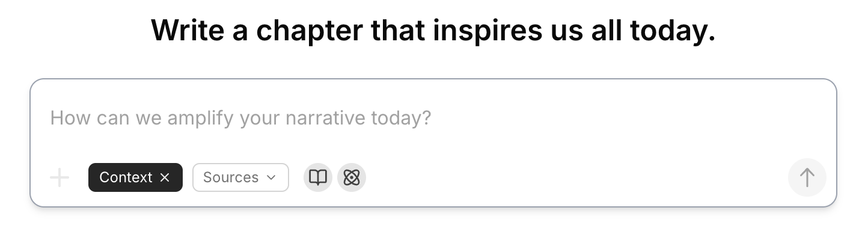Dismiss Context using its close icon
The width and height of the screenshot is (868, 243).
click(165, 177)
